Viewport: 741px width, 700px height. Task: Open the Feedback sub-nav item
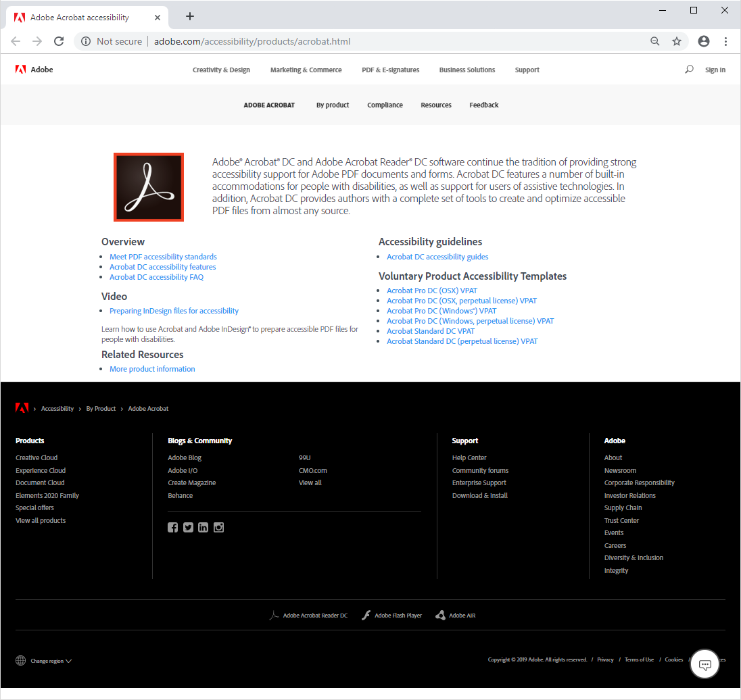coord(483,105)
